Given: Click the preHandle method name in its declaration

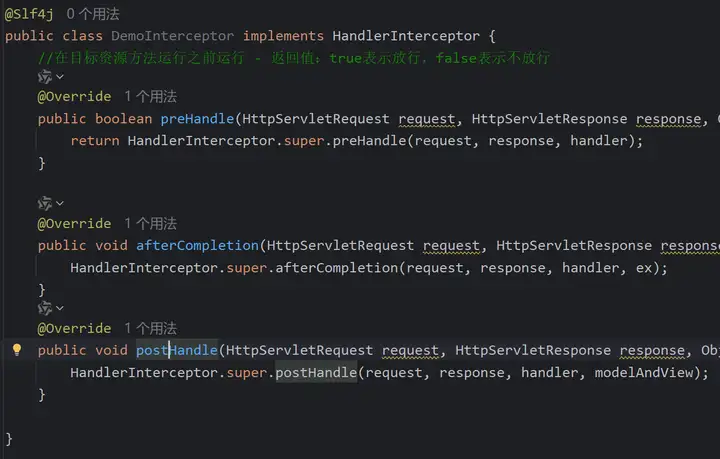Looking at the screenshot, I should (192, 119).
